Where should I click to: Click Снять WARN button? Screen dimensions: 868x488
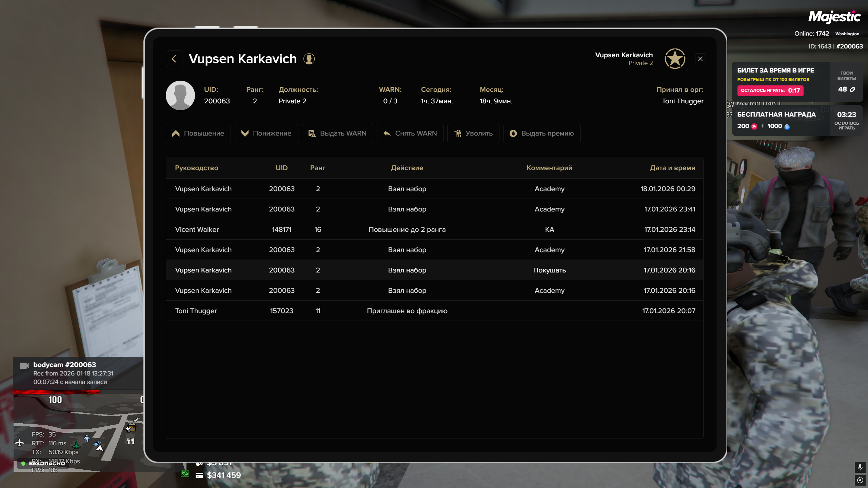(x=410, y=134)
